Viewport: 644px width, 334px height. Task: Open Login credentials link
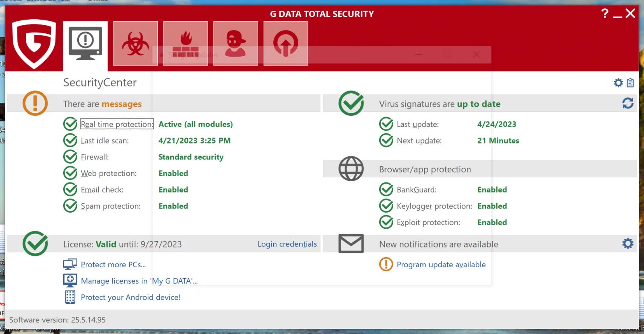pos(287,244)
